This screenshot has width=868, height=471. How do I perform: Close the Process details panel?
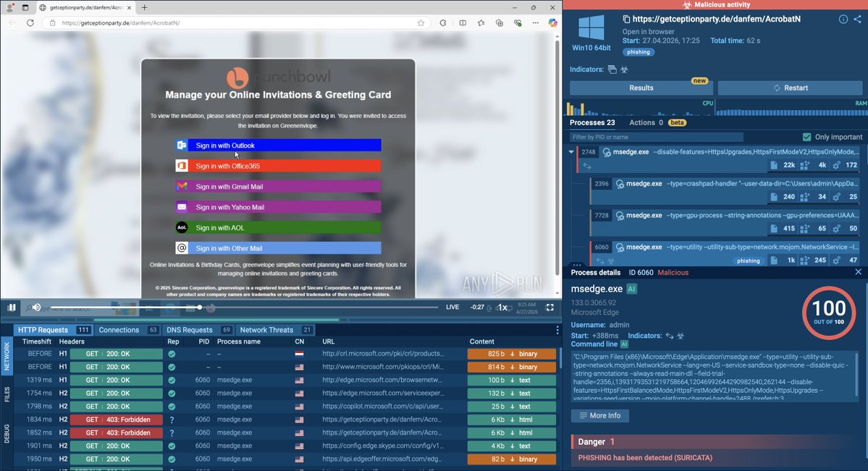[x=858, y=272]
